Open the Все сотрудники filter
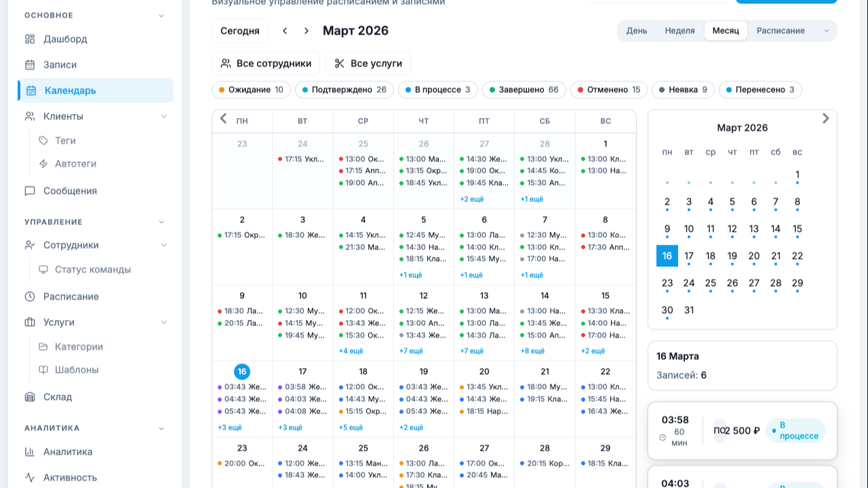 coord(266,64)
